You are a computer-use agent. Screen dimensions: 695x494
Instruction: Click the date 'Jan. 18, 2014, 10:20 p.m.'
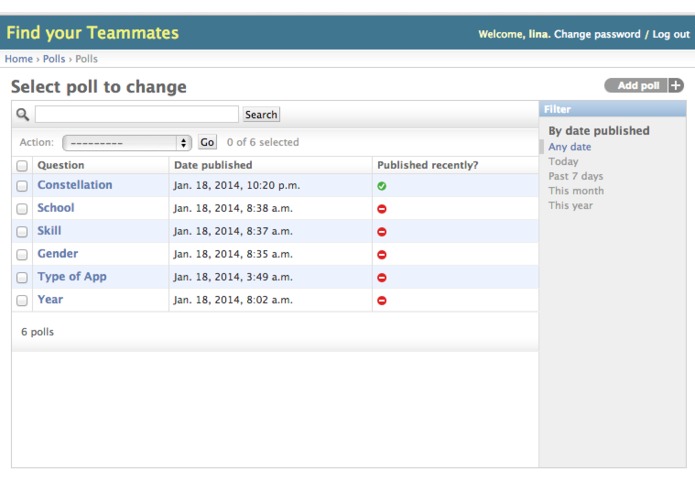click(237, 185)
